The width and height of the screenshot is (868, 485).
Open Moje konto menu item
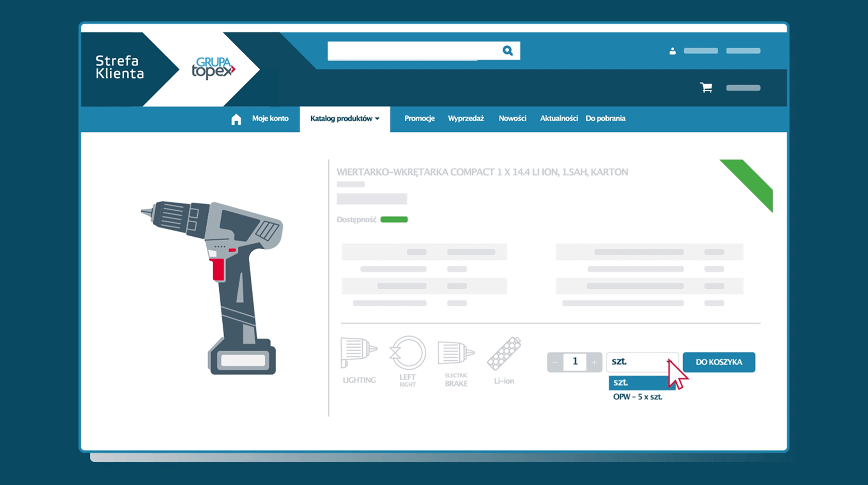coord(270,119)
